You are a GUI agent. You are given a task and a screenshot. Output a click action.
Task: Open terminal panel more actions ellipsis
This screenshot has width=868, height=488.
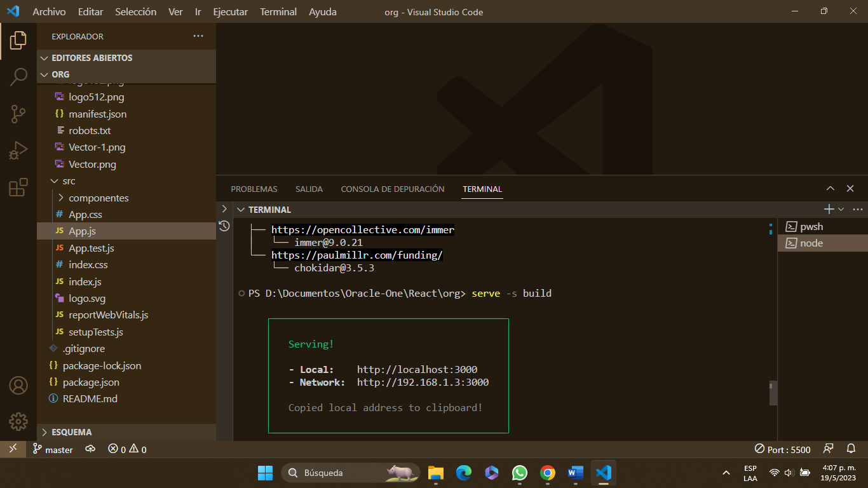click(858, 209)
